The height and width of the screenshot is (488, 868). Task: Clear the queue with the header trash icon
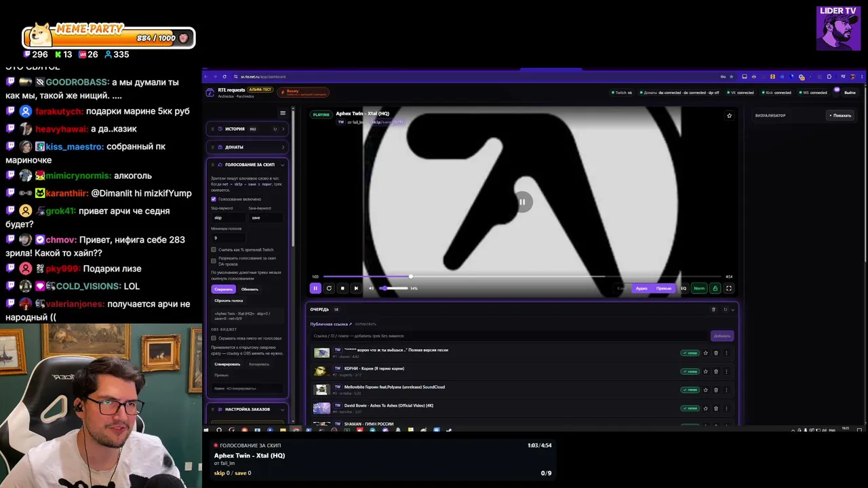tap(713, 310)
